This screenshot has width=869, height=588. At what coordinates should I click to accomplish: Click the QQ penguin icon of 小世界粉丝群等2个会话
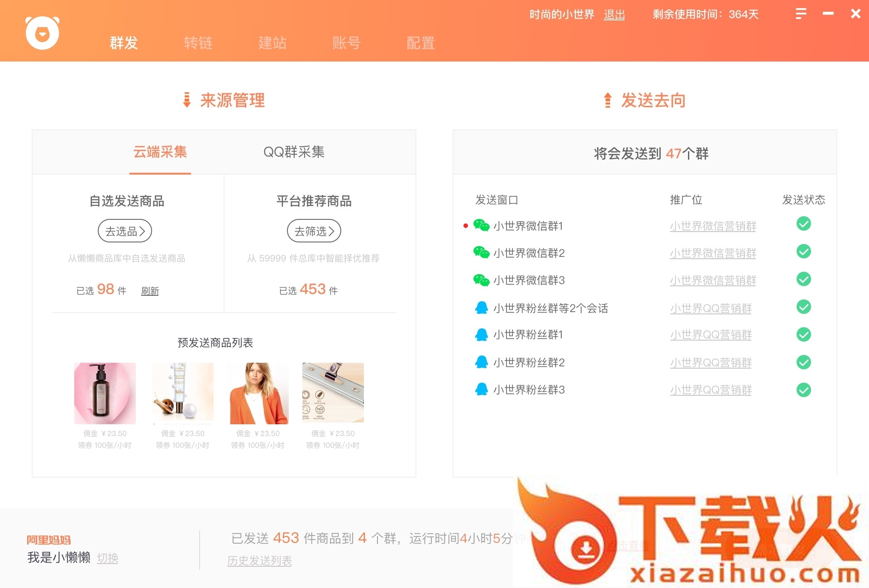[481, 308]
